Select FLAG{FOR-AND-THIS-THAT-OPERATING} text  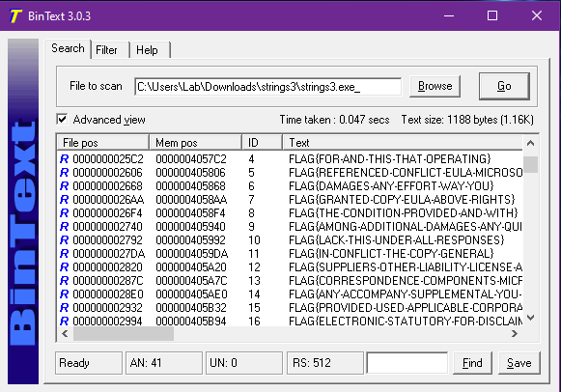point(390,158)
